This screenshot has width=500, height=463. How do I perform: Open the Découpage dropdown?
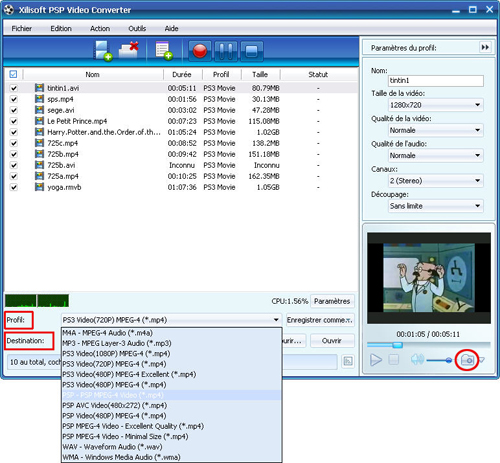point(436,206)
